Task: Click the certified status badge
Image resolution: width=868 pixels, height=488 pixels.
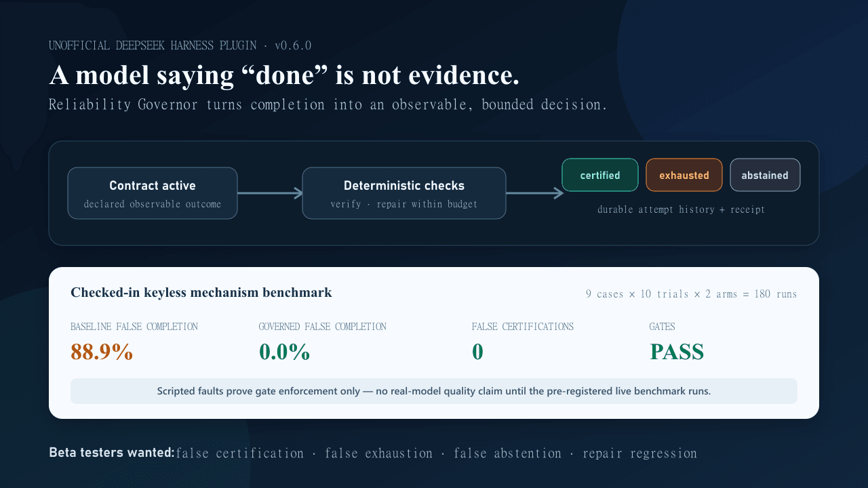Action: [600, 175]
